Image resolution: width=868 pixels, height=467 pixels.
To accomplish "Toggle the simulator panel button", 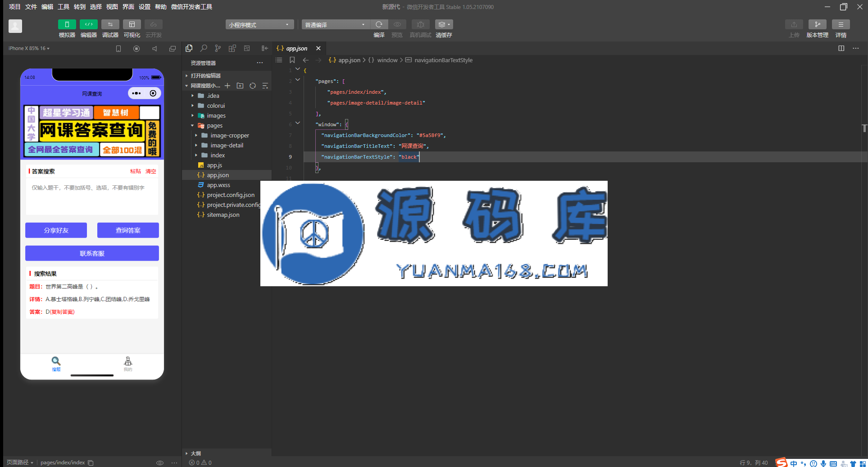I will pos(67,24).
